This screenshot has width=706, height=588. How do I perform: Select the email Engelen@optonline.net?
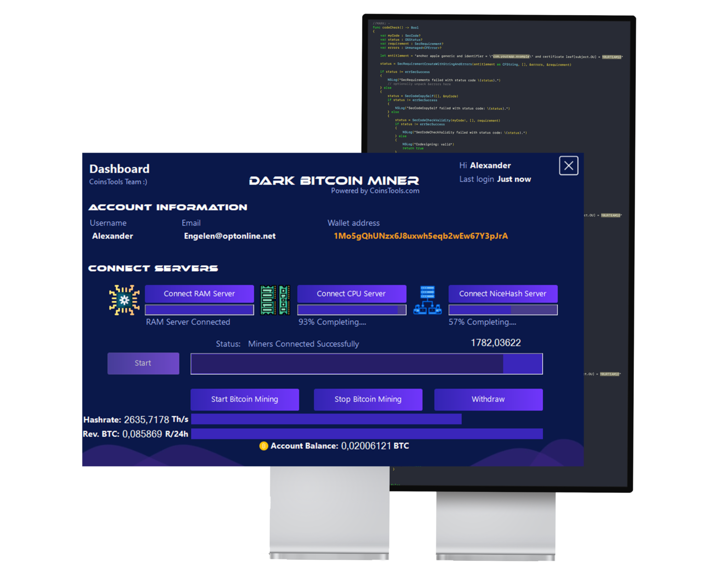pos(230,236)
